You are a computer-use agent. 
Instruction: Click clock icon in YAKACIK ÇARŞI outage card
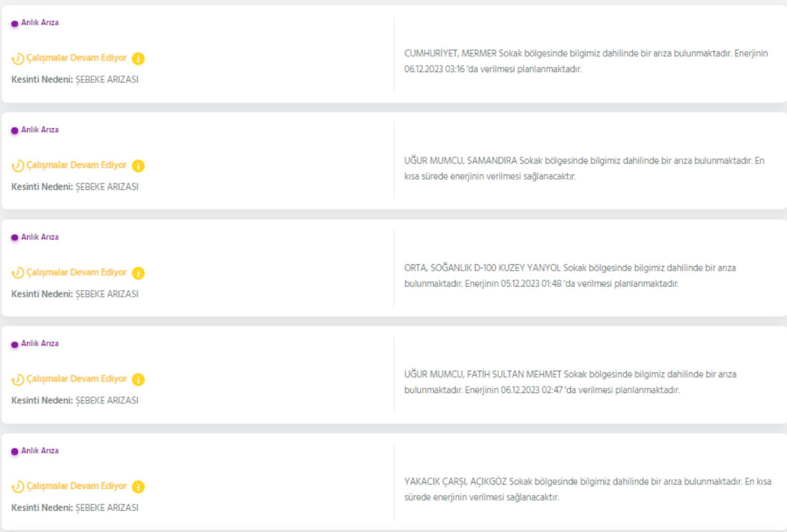18,487
